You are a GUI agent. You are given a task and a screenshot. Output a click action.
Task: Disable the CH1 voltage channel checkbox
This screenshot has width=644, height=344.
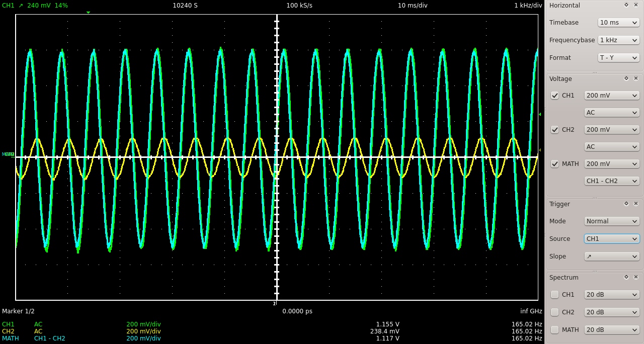point(555,96)
